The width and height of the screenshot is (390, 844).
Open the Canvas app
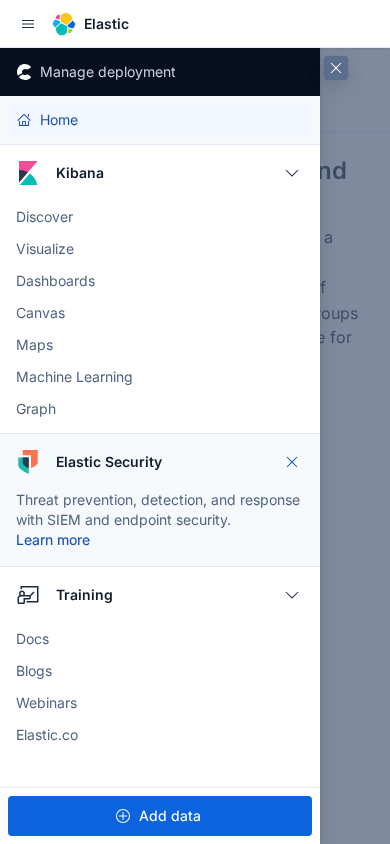[40, 313]
